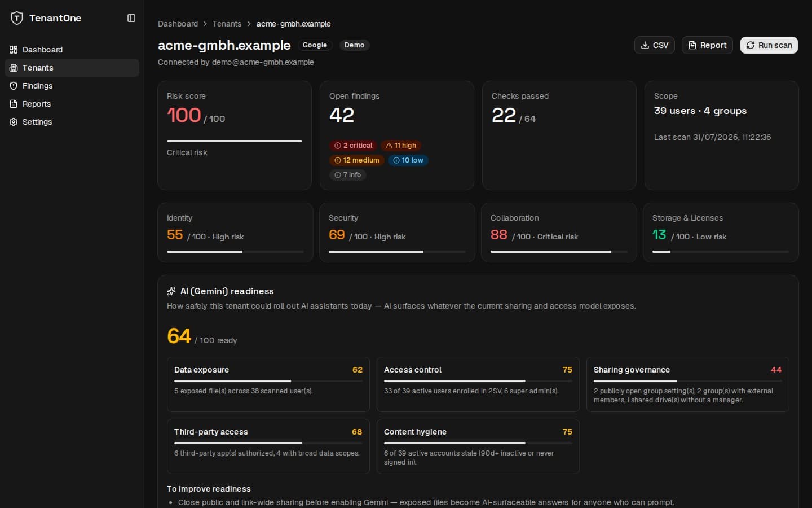Image resolution: width=812 pixels, height=508 pixels.
Task: Click the TenantOne shield logo
Action: [17, 18]
